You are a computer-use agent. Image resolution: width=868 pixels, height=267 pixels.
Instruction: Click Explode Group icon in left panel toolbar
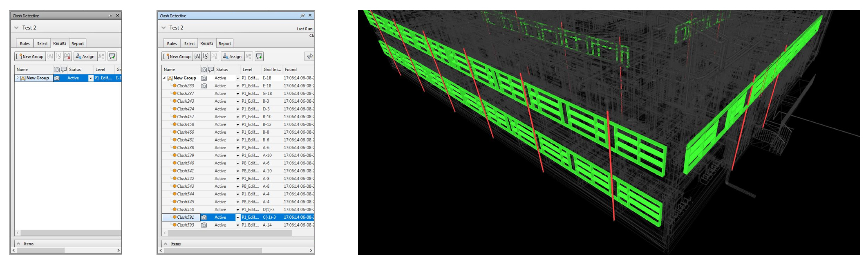click(x=67, y=56)
